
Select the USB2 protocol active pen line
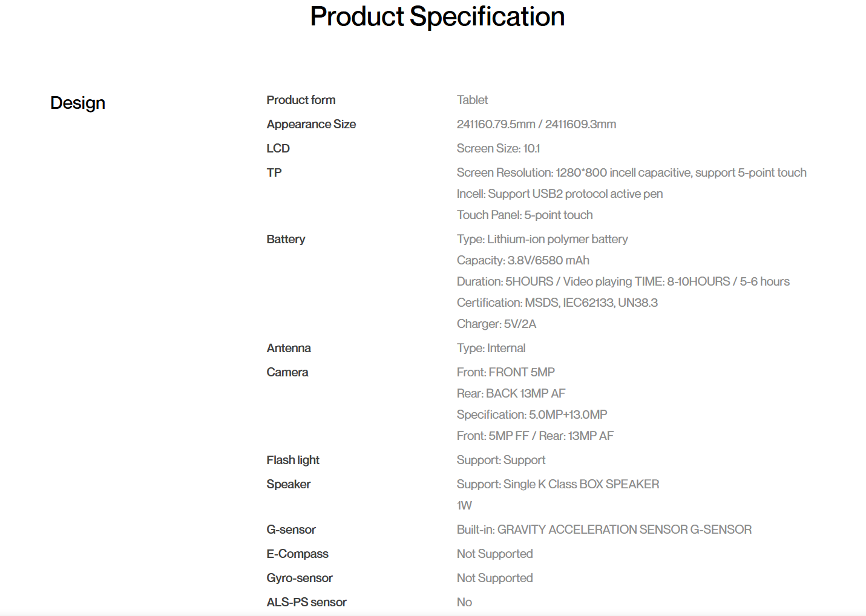(559, 194)
